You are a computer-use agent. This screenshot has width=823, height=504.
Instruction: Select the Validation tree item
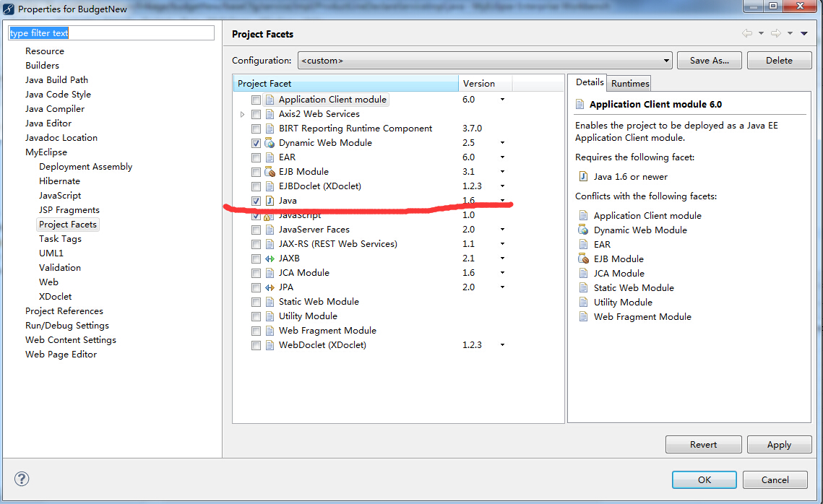(x=60, y=267)
